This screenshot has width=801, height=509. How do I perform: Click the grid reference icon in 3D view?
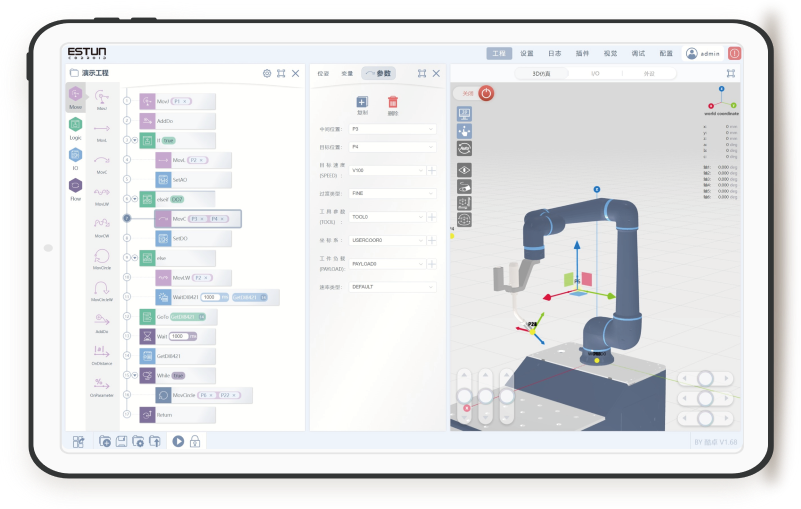click(x=464, y=203)
